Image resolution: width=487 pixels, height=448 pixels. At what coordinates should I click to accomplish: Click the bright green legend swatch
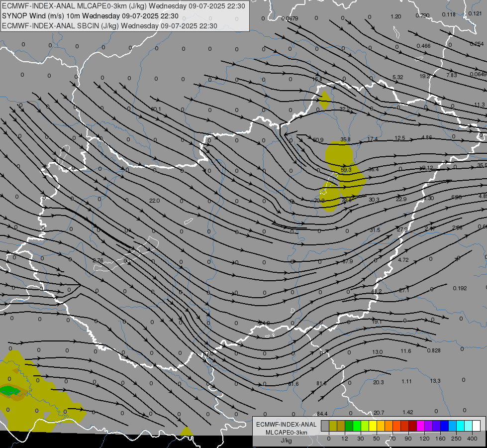click(357, 426)
